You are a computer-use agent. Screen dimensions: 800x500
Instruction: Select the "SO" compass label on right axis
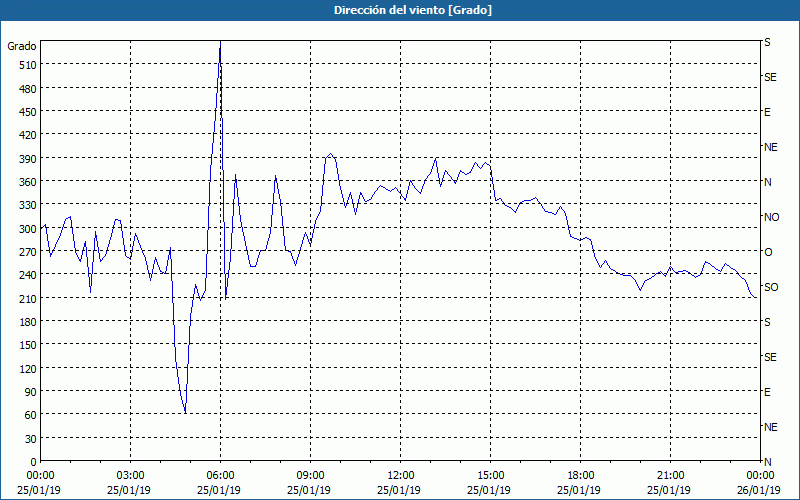[x=771, y=287]
